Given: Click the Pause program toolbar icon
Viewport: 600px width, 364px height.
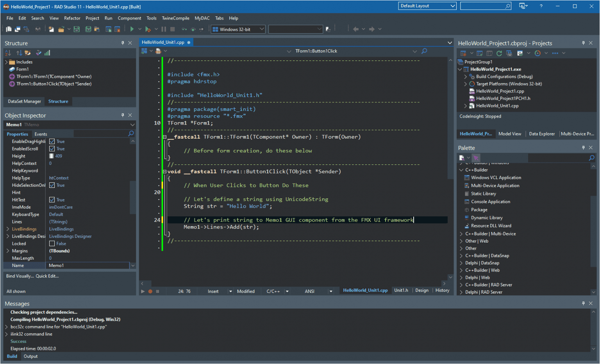Looking at the screenshot, I should [164, 29].
